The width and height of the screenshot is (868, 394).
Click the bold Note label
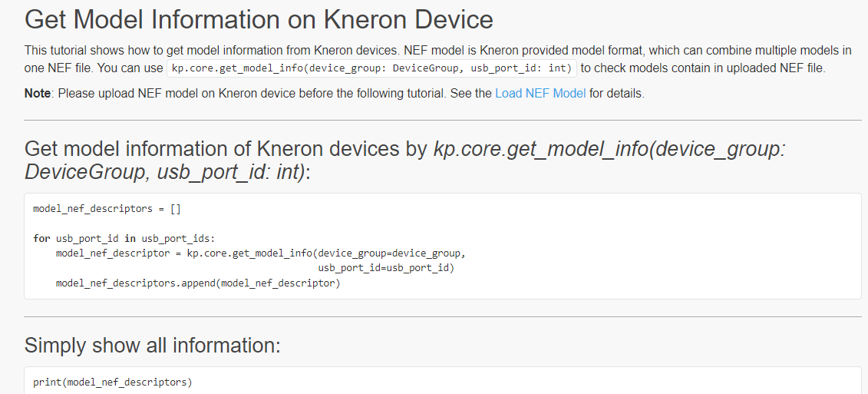(x=38, y=93)
